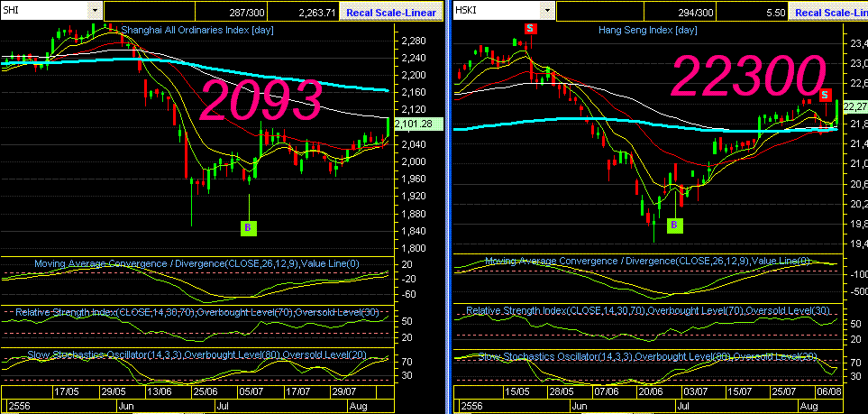
Task: Select the MACD indicator label on Shanghai chart
Action: [x=197, y=263]
